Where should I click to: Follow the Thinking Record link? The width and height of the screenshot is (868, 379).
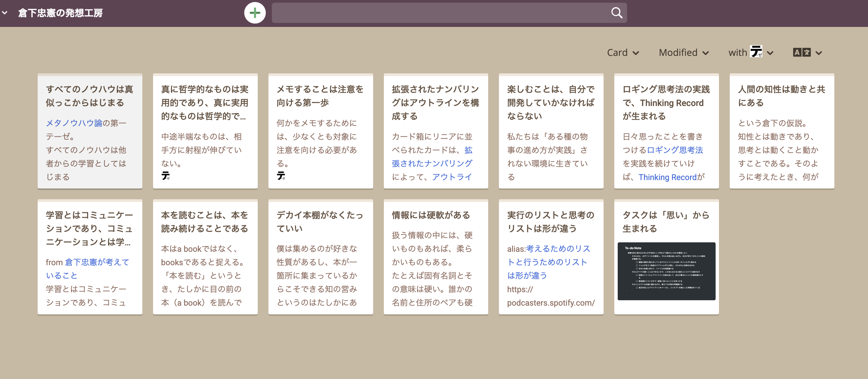(667, 177)
